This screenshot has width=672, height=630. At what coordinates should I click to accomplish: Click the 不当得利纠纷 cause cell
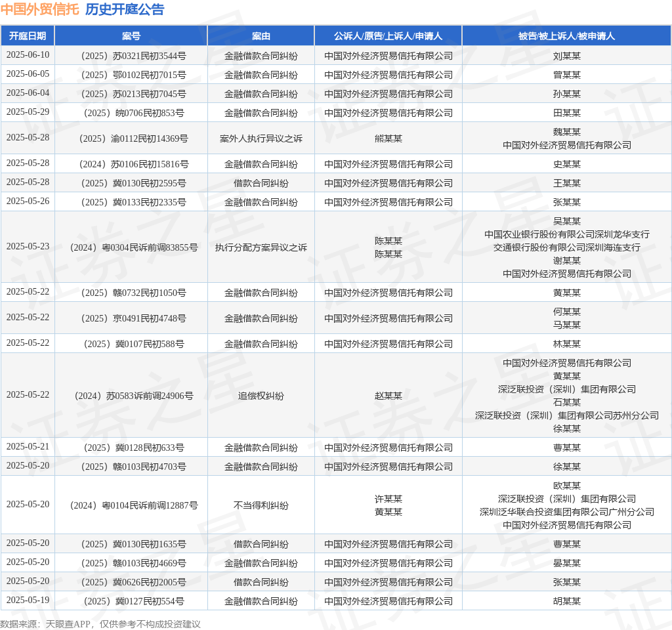tap(261, 505)
